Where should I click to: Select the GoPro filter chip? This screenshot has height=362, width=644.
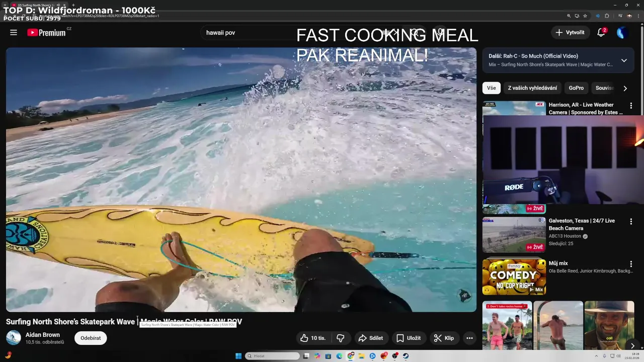pos(576,88)
